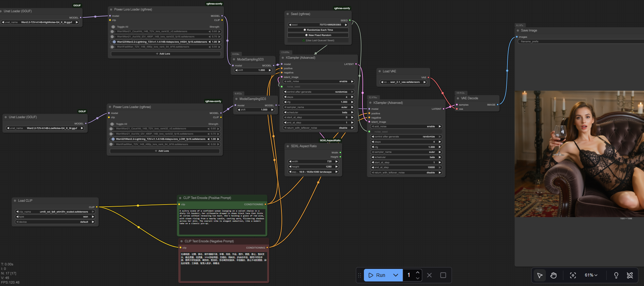The image size is (644, 286).
Task: Open the aspect ratio 16:9 landscape selector
Action: tap(314, 172)
